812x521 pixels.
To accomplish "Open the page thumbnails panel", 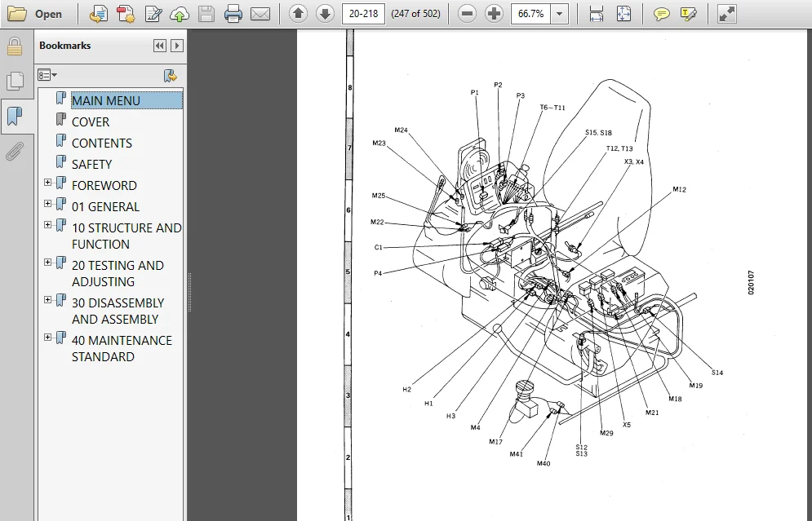I will (15, 82).
